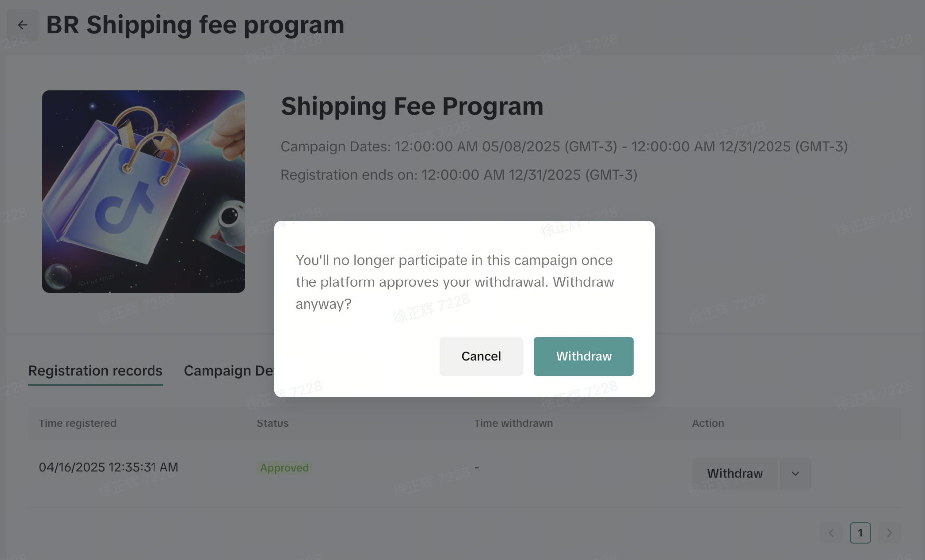
Task: Click the Shipping Fee Program heading
Action: coord(412,106)
